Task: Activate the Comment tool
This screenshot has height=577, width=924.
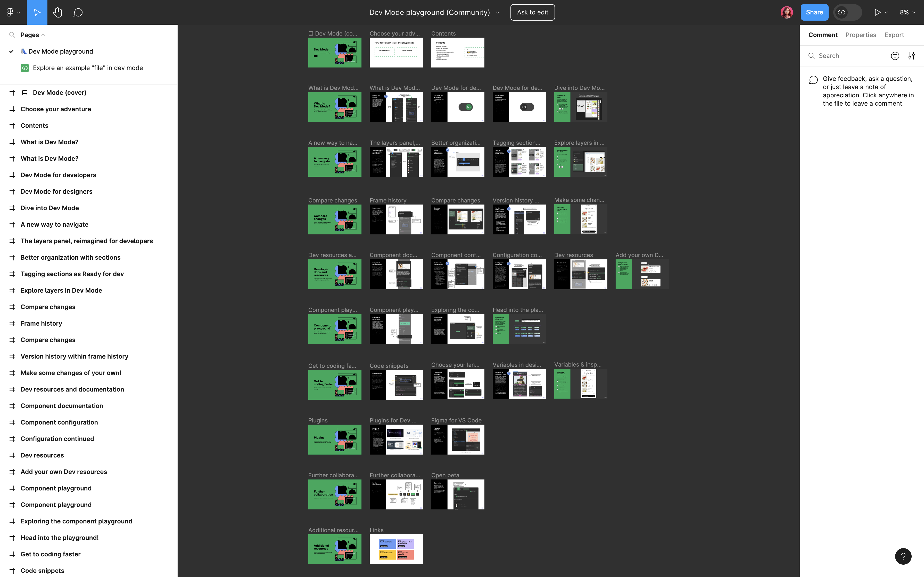Action: point(78,12)
